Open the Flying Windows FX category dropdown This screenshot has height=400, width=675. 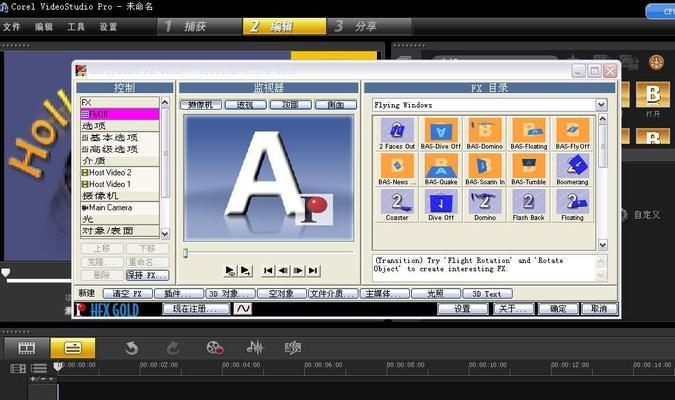click(601, 105)
